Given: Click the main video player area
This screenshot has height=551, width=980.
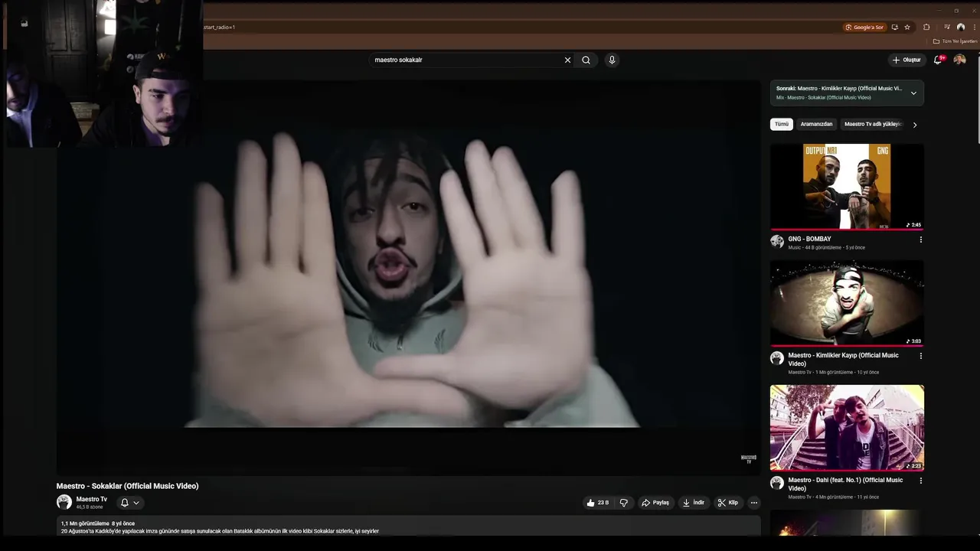Looking at the screenshot, I should (x=409, y=277).
